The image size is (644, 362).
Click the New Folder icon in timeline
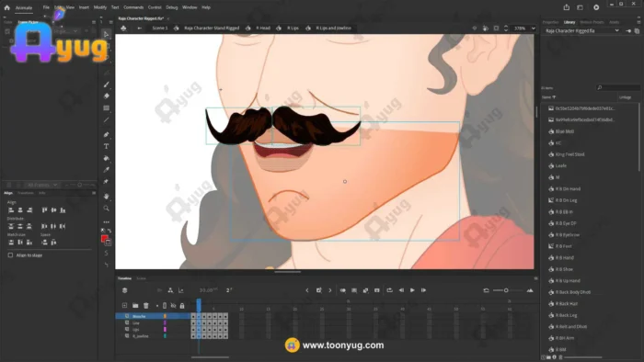135,305
